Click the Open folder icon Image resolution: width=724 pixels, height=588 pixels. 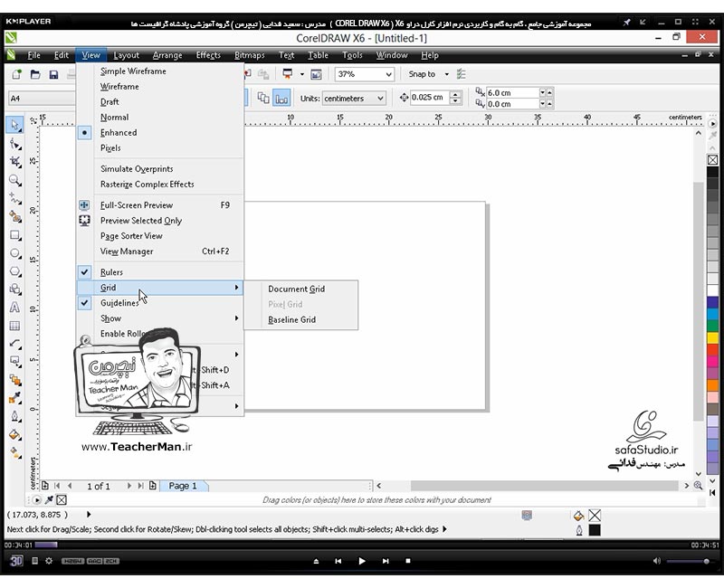point(35,74)
